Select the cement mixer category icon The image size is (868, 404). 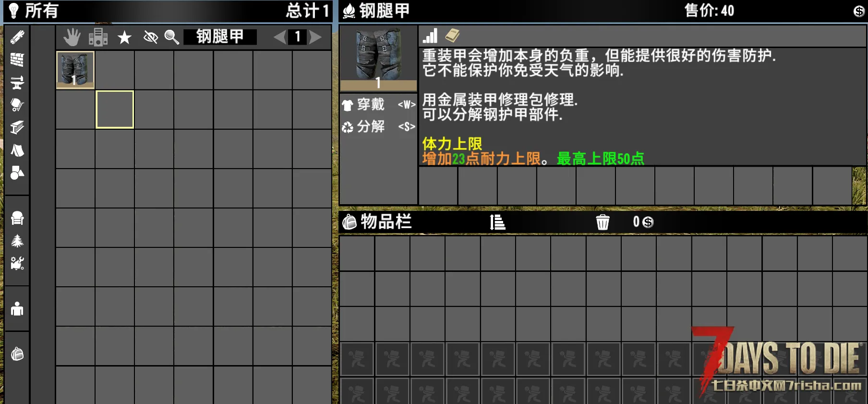[x=17, y=105]
